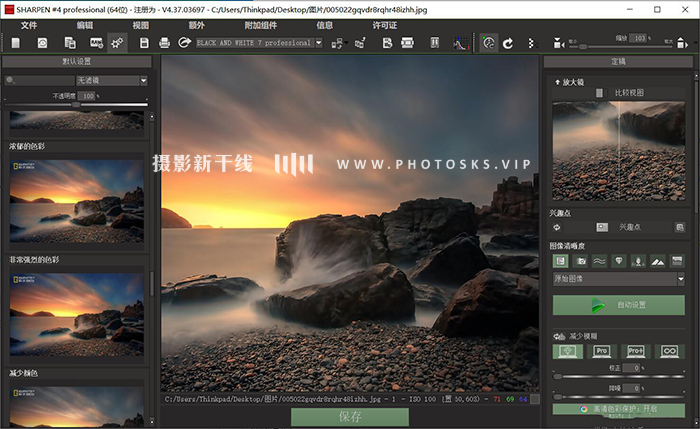Select the last sharpness mode panel icon

(677, 261)
